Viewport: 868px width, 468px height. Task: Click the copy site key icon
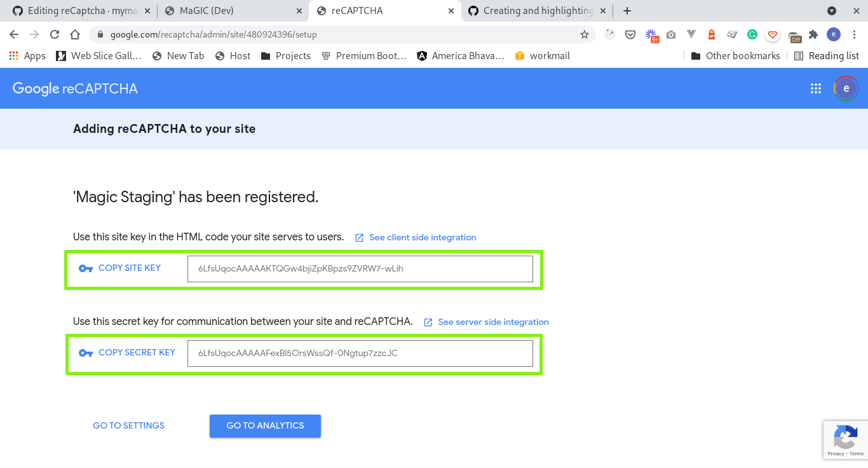tap(86, 268)
